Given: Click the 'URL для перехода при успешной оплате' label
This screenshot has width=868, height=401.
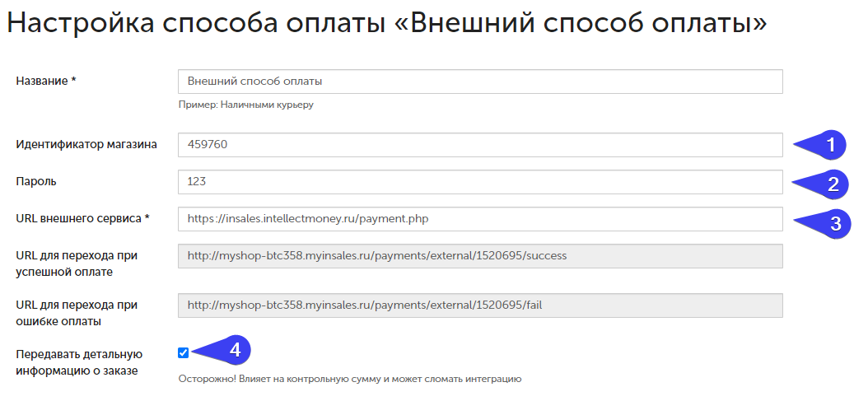Looking at the screenshot, I should pyautogui.click(x=77, y=263).
